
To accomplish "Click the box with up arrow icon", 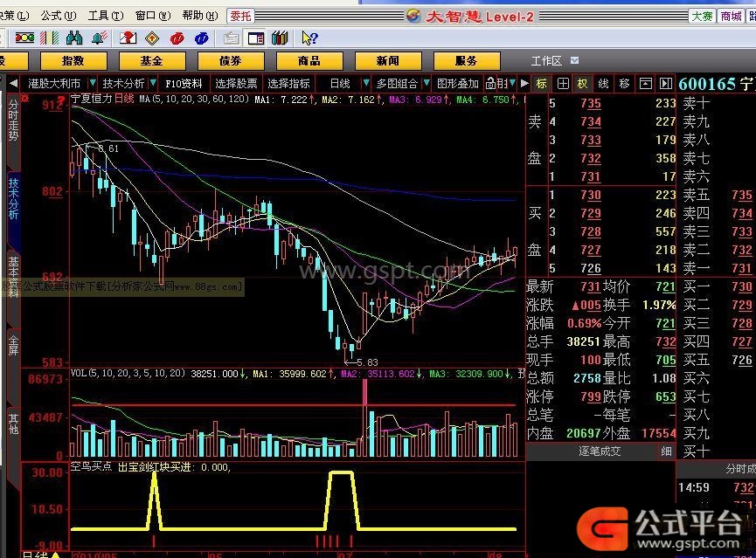I will [x=645, y=84].
